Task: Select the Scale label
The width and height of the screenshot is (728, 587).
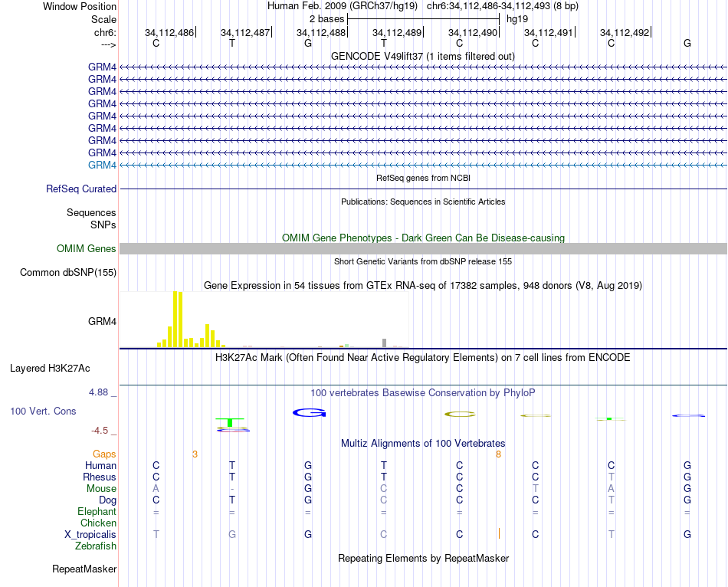Action: tap(103, 19)
